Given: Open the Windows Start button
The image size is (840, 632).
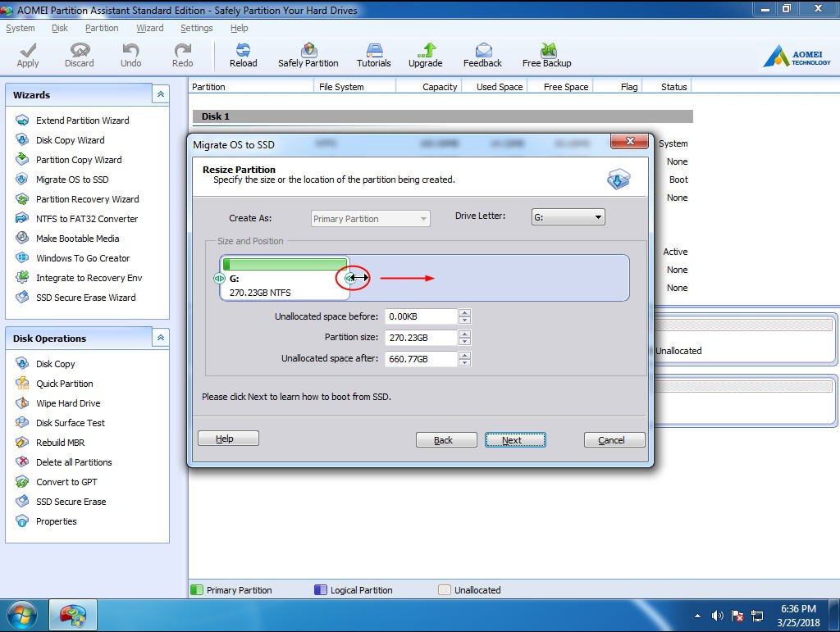Looking at the screenshot, I should click(21, 616).
